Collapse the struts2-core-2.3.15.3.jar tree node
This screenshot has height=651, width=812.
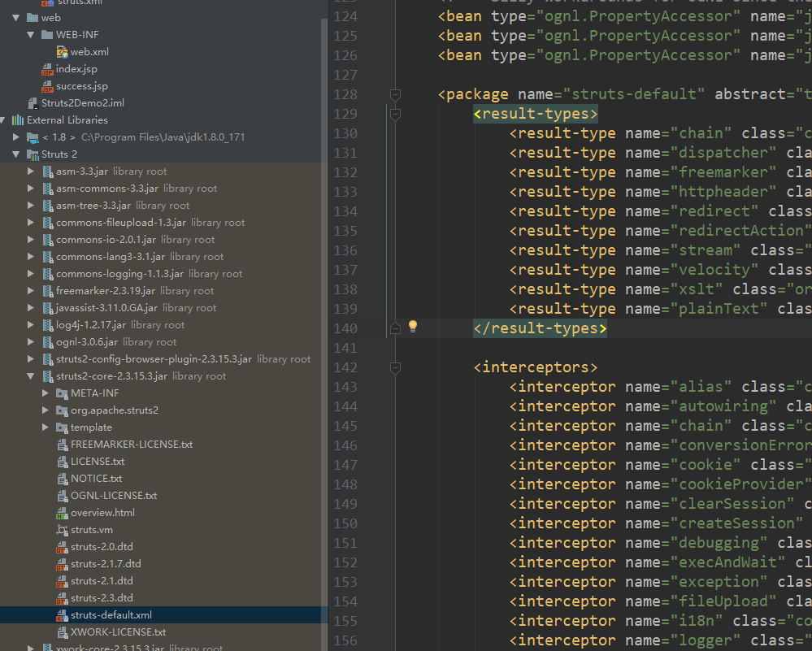(x=31, y=376)
